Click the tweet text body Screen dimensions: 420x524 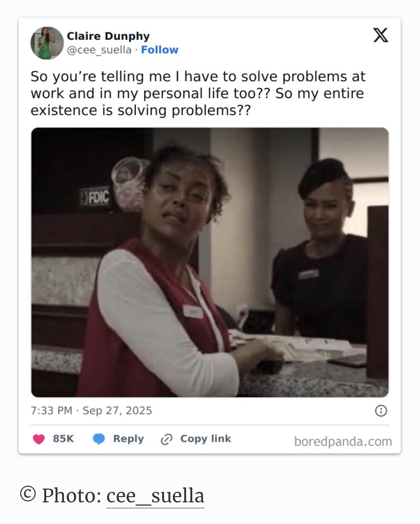(x=198, y=93)
